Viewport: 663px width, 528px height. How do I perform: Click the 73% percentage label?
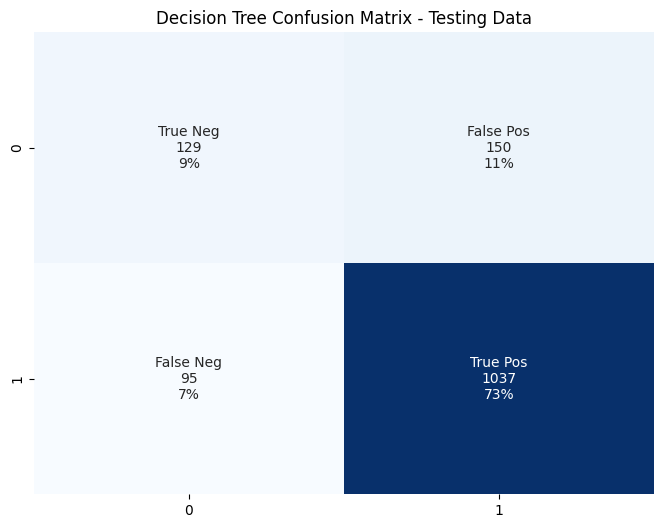pos(499,394)
